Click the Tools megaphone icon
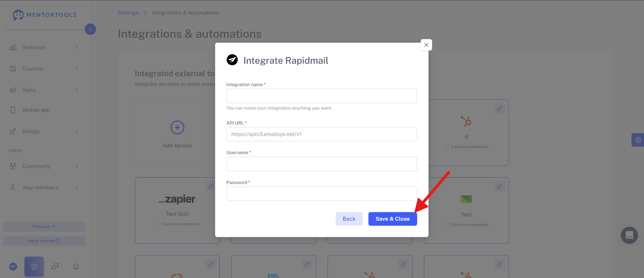The image size is (644, 278). tap(13, 90)
